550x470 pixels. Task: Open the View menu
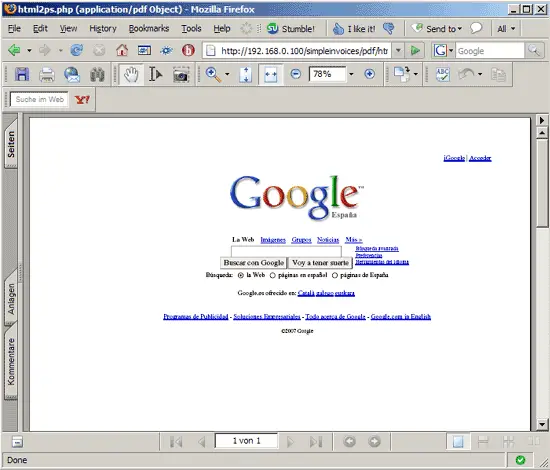point(68,28)
